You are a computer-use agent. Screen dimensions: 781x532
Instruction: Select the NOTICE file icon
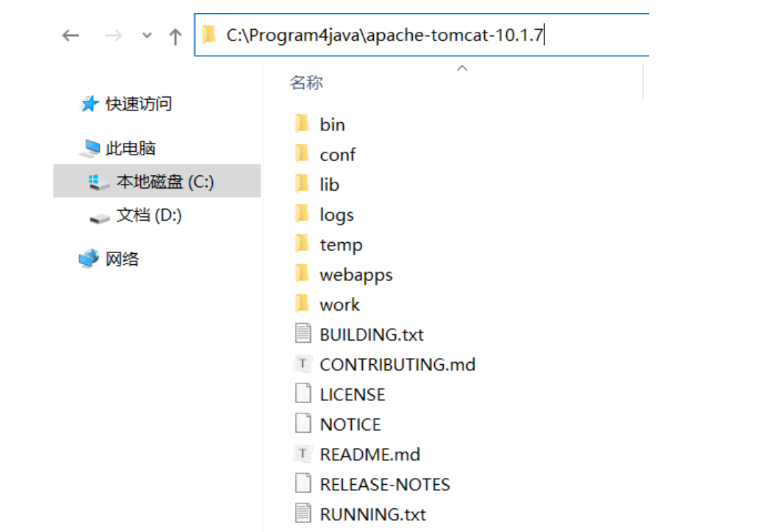tap(303, 423)
